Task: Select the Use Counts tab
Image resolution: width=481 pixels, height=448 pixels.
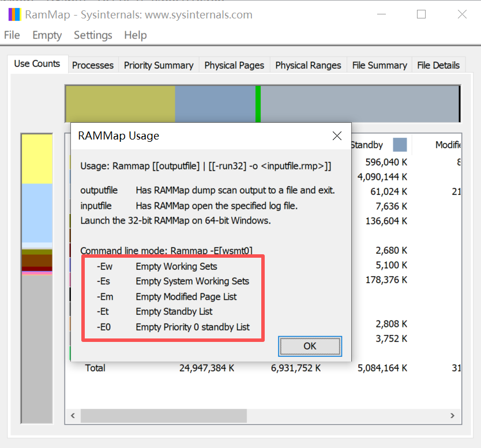Action: 37,64
